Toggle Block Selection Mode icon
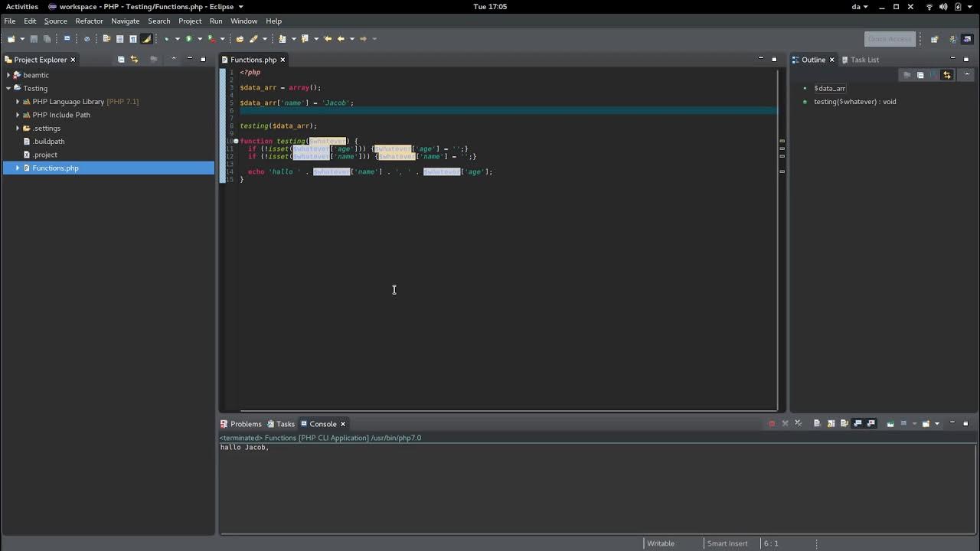980x551 pixels. [x=119, y=38]
